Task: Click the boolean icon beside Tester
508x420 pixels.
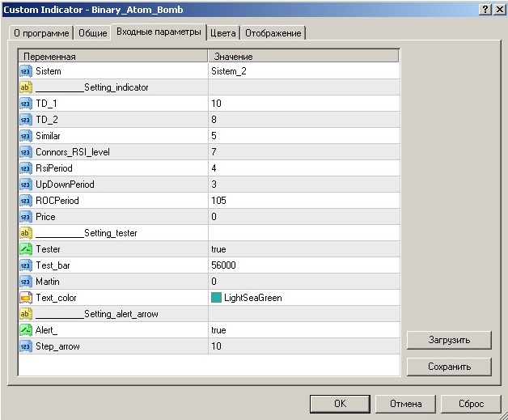Action: pyautogui.click(x=26, y=249)
